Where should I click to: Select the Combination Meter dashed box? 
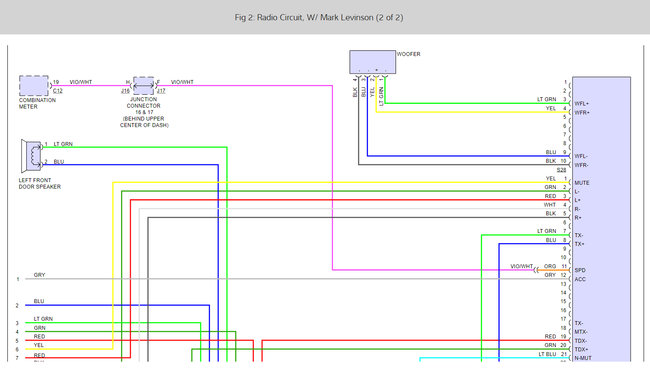[x=34, y=86]
